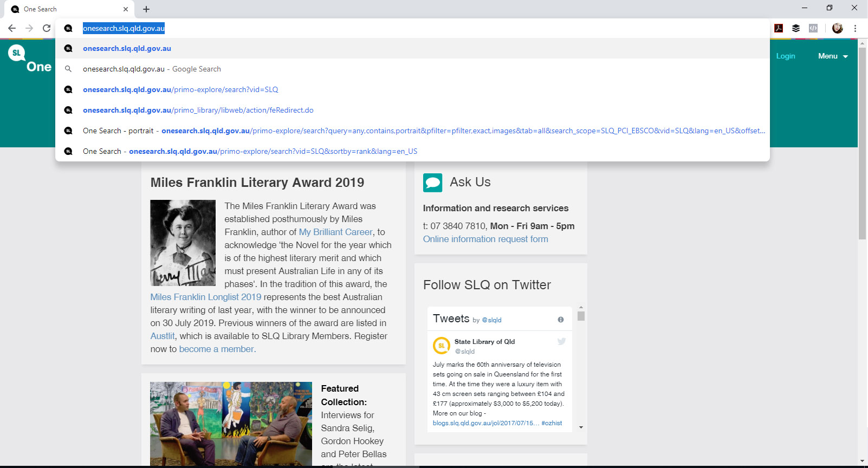The height and width of the screenshot is (468, 868).
Task: Open Chrome three-dot menu
Action: pyautogui.click(x=855, y=28)
